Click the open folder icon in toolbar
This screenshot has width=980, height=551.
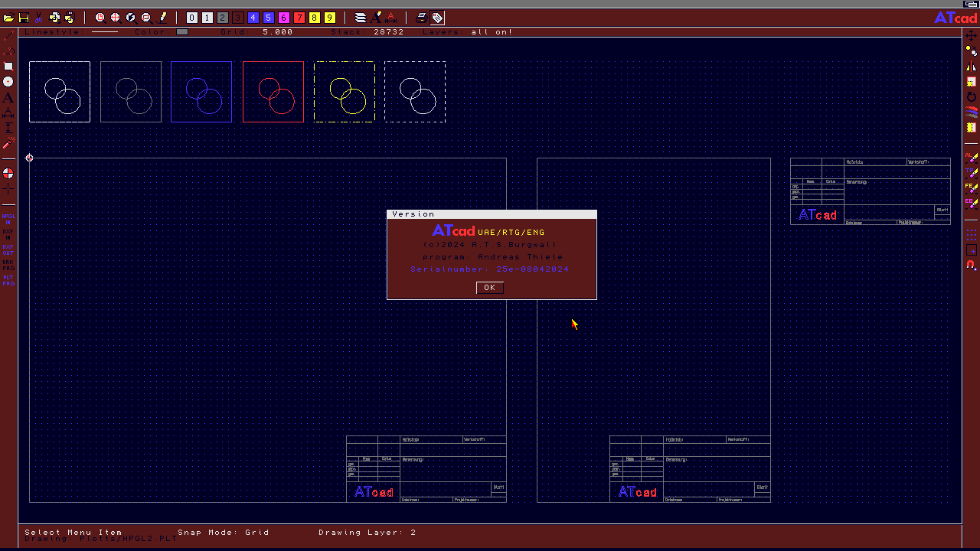coord(8,18)
